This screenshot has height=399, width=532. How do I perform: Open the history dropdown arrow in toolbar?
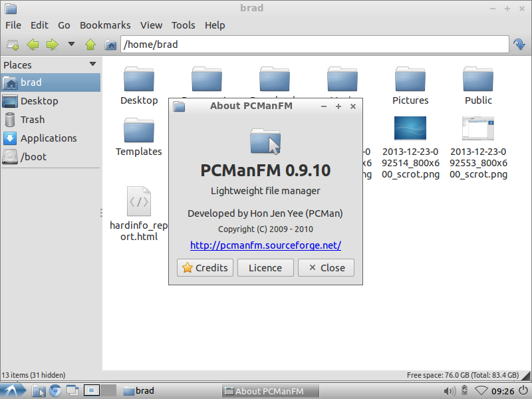[x=71, y=44]
